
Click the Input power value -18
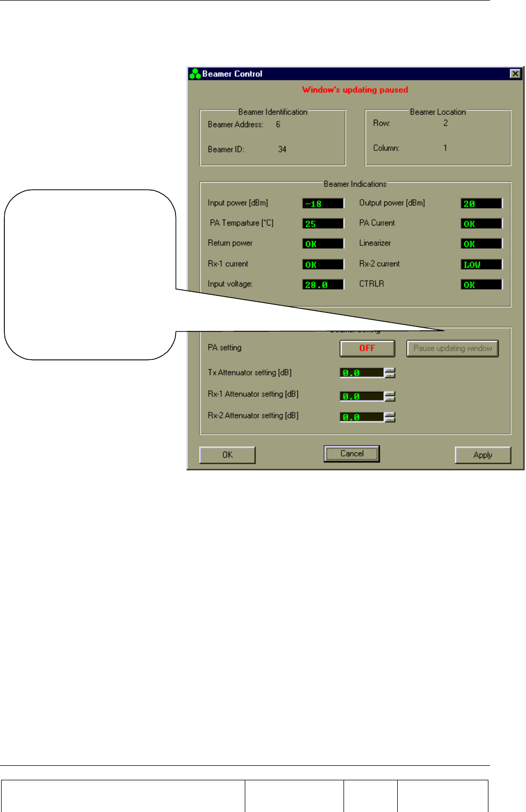323,204
